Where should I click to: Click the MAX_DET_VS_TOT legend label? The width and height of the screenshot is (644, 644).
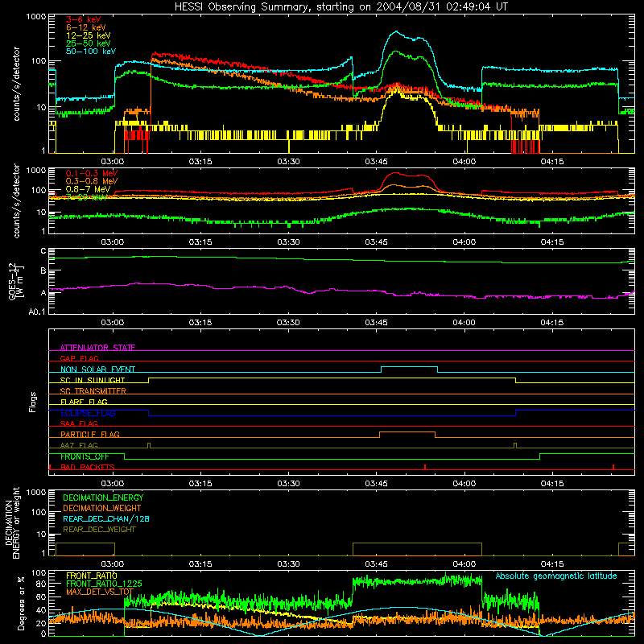click(x=100, y=592)
